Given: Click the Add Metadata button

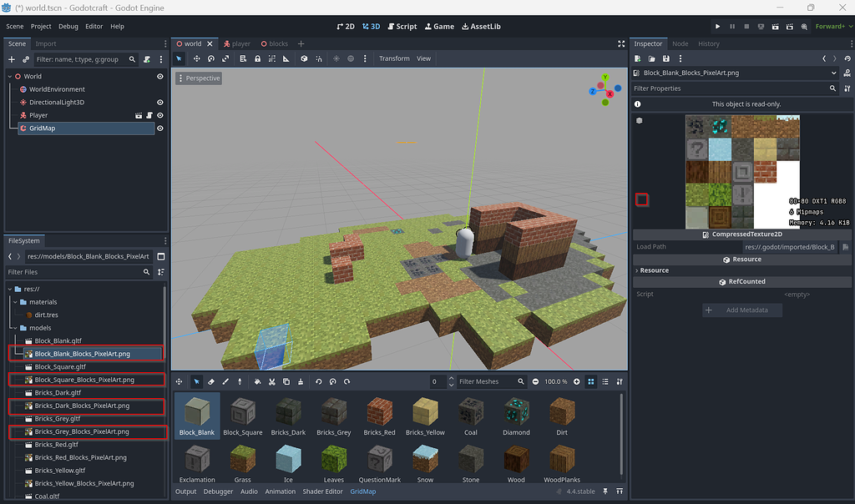Looking at the screenshot, I should 741,310.
